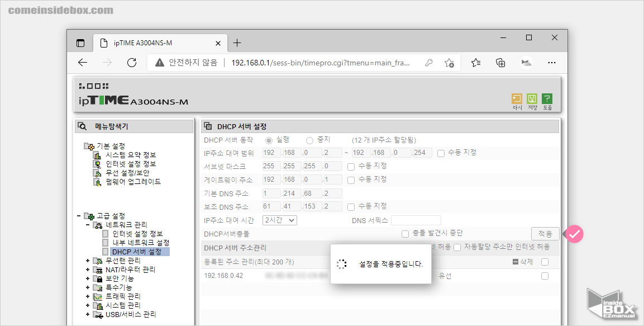The height and width of the screenshot is (326, 644).
Task: Toggle 자동할당 주소만 인터넷 허용 checkbox
Action: click(457, 248)
